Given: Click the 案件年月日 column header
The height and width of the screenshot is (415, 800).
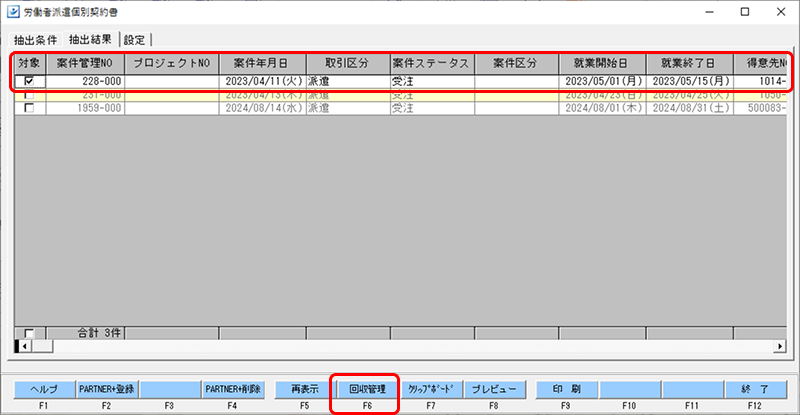Looking at the screenshot, I should [263, 63].
